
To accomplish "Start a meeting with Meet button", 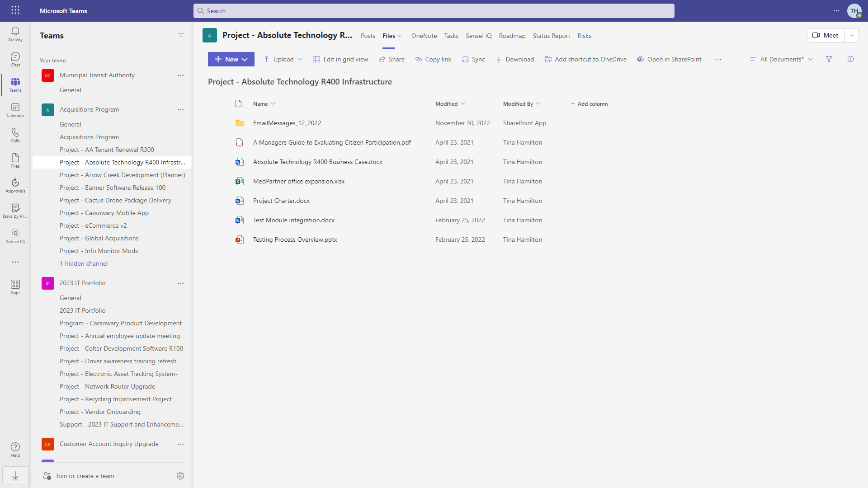I will (826, 35).
